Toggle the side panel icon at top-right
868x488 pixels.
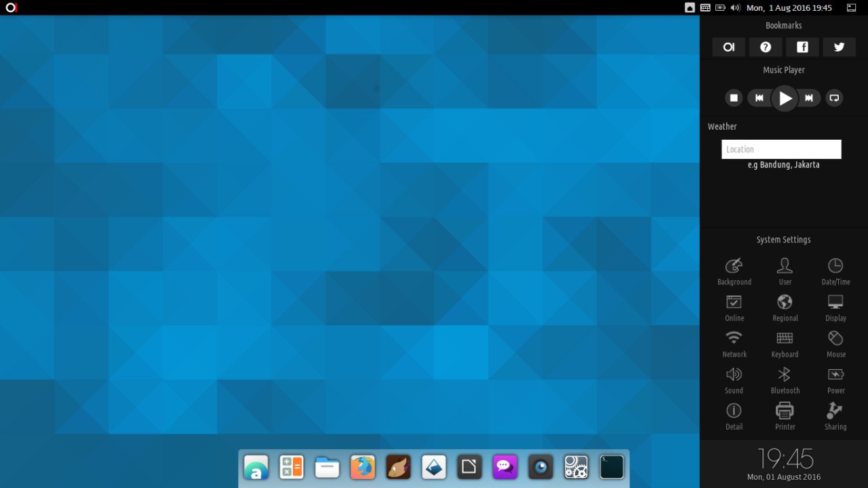pos(851,8)
